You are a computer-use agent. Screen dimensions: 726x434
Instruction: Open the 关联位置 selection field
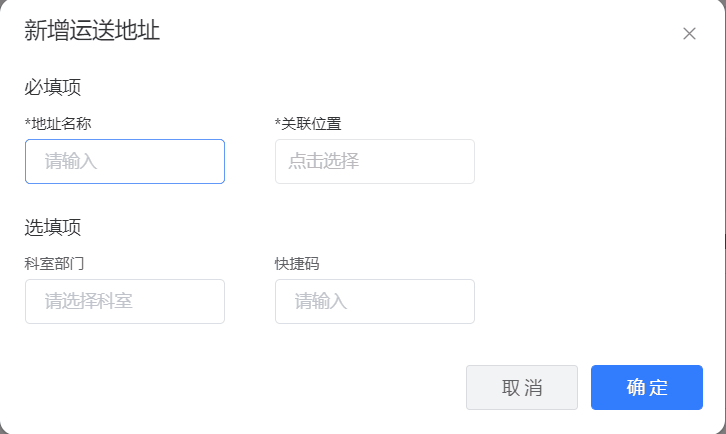tap(375, 161)
